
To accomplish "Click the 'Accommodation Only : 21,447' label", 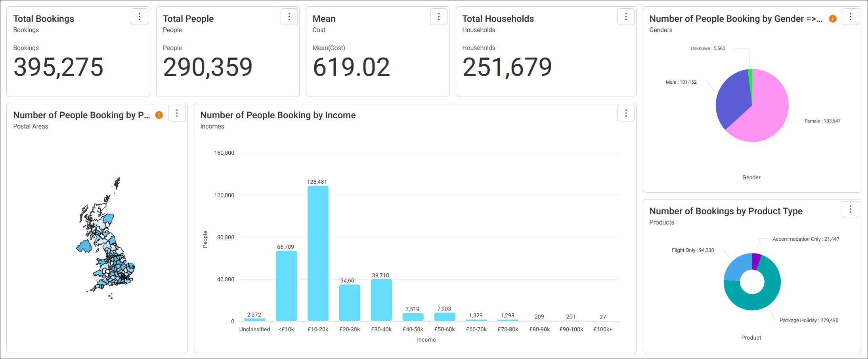I will 806,239.
